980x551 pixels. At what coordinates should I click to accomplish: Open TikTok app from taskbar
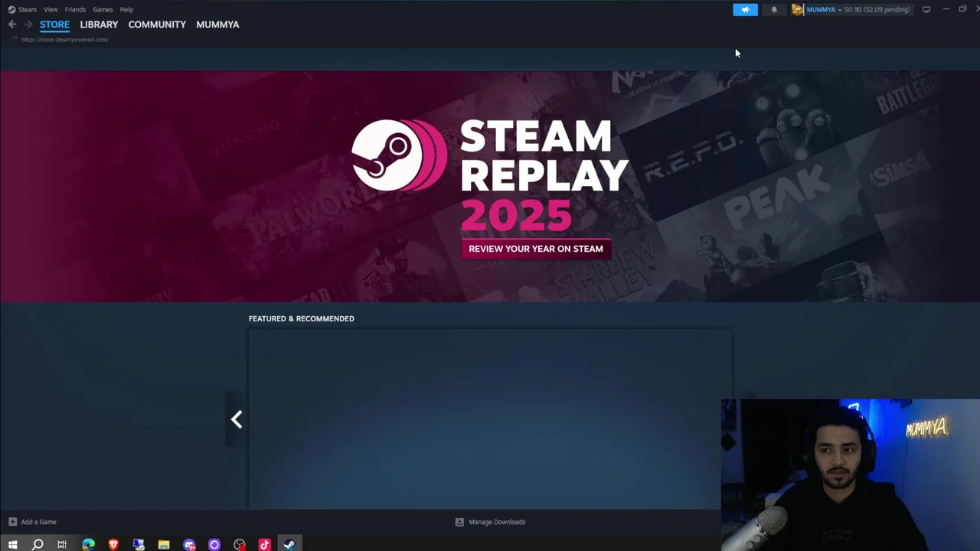(264, 545)
